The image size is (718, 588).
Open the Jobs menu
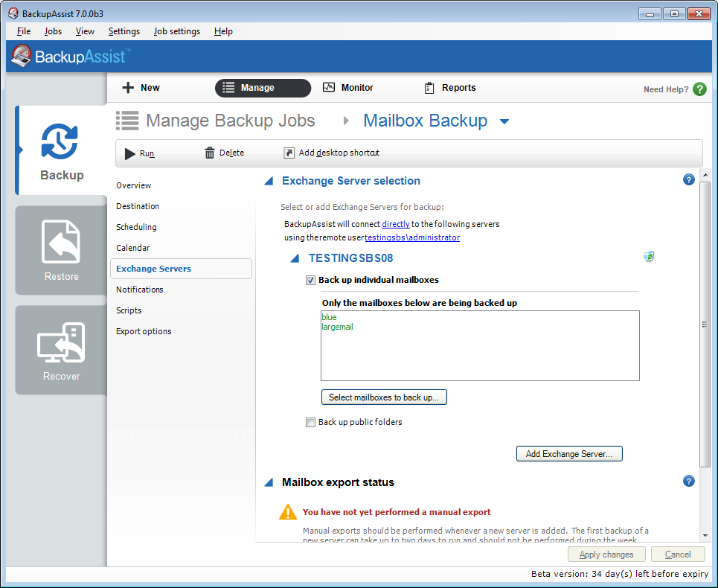(x=53, y=31)
